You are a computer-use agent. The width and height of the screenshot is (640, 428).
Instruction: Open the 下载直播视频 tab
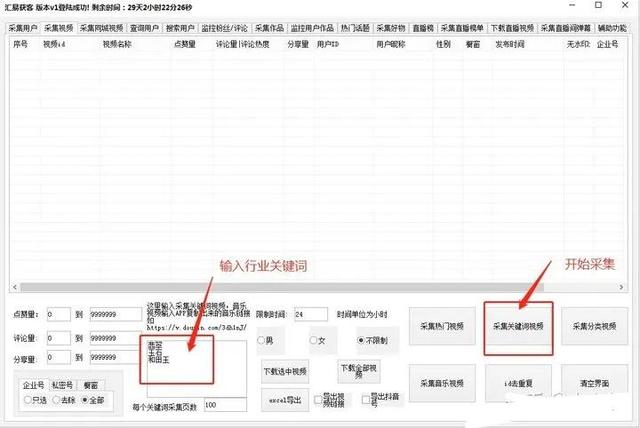pyautogui.click(x=512, y=28)
